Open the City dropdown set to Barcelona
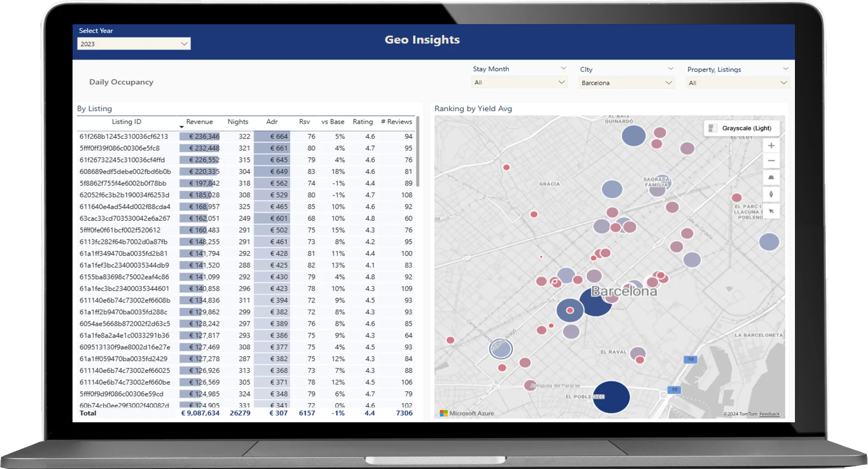Viewport: 868px width, 469px height. coord(626,83)
